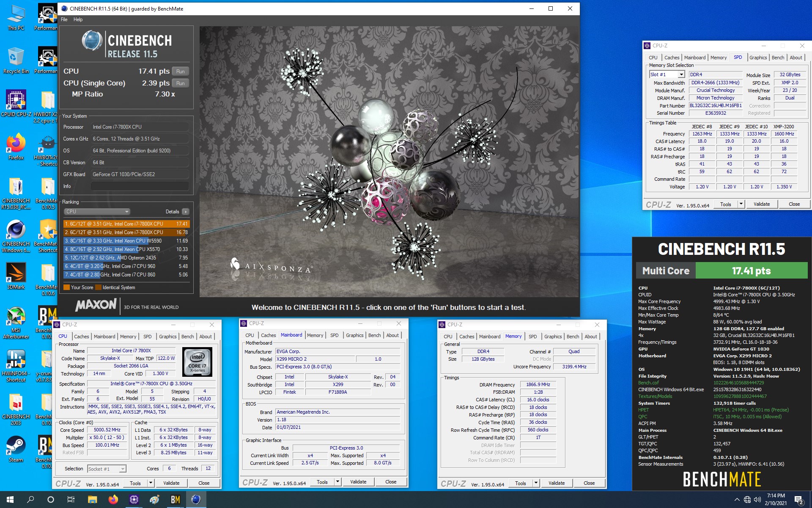Image resolution: width=812 pixels, height=508 pixels.
Task: Open taskbar Search icon
Action: [x=30, y=500]
